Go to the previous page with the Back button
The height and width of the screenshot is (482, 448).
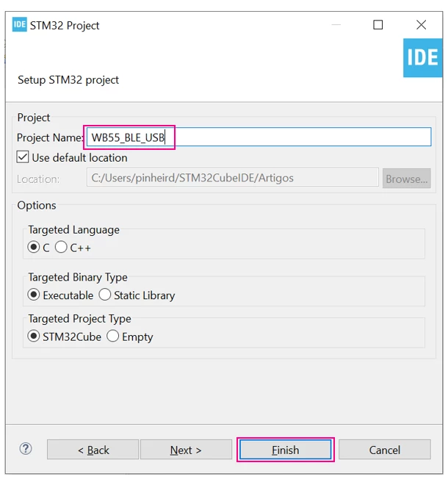(x=93, y=450)
